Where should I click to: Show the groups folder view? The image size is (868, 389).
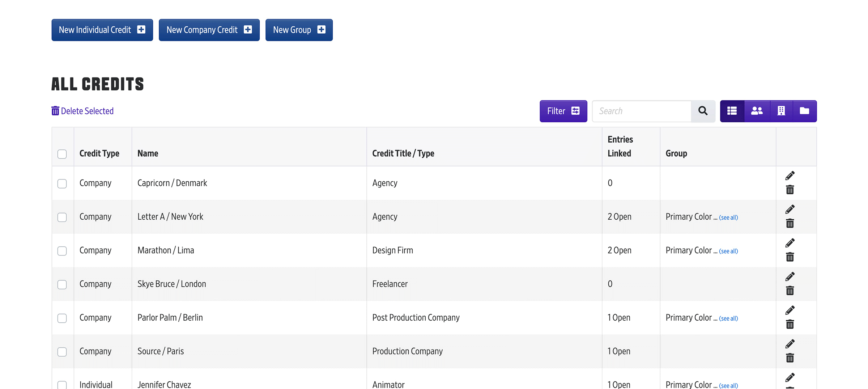[804, 111]
